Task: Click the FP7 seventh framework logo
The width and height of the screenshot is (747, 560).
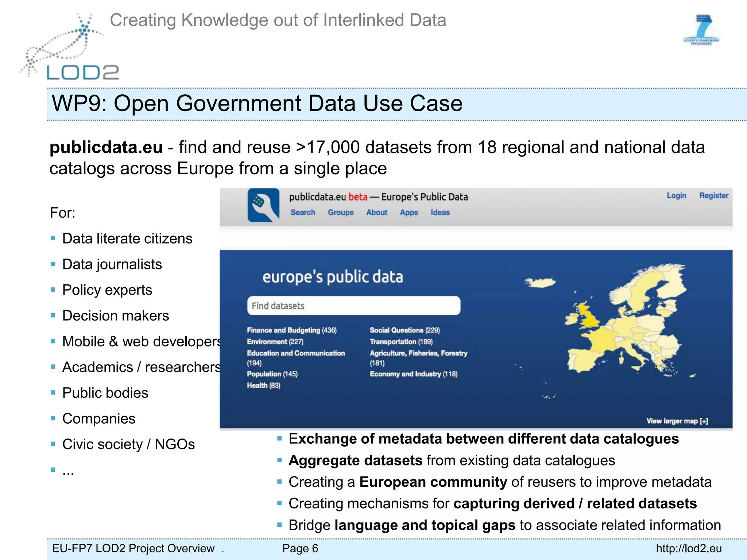Action: (x=701, y=30)
